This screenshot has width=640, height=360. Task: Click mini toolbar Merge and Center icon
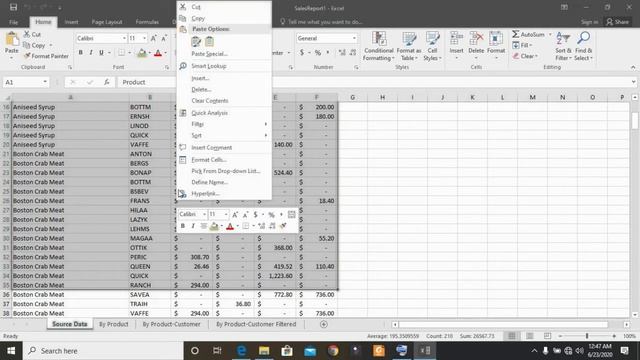point(291,214)
